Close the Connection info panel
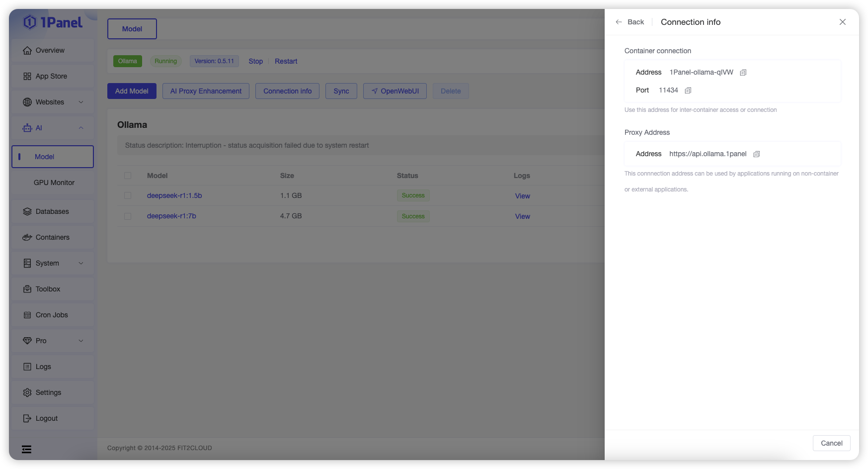 [842, 22]
